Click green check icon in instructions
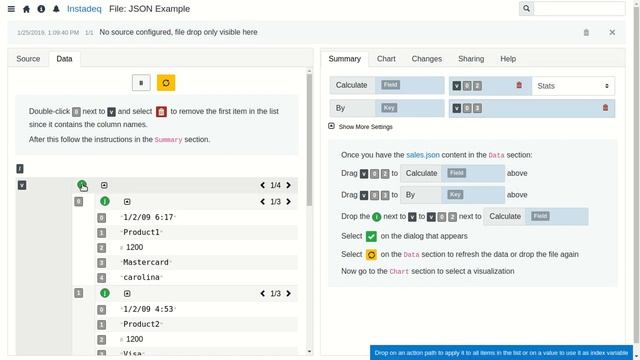Image resolution: width=640 pixels, height=360 pixels. 371,236
